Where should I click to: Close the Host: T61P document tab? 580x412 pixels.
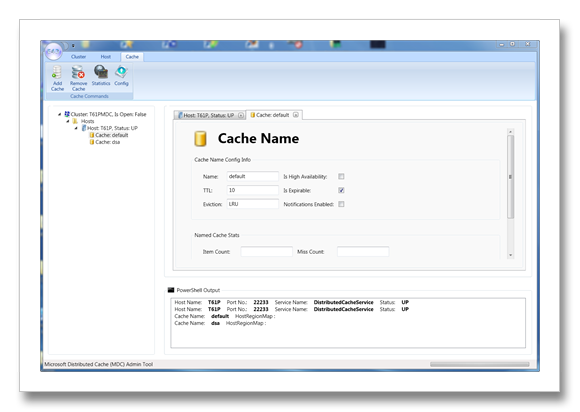point(241,115)
